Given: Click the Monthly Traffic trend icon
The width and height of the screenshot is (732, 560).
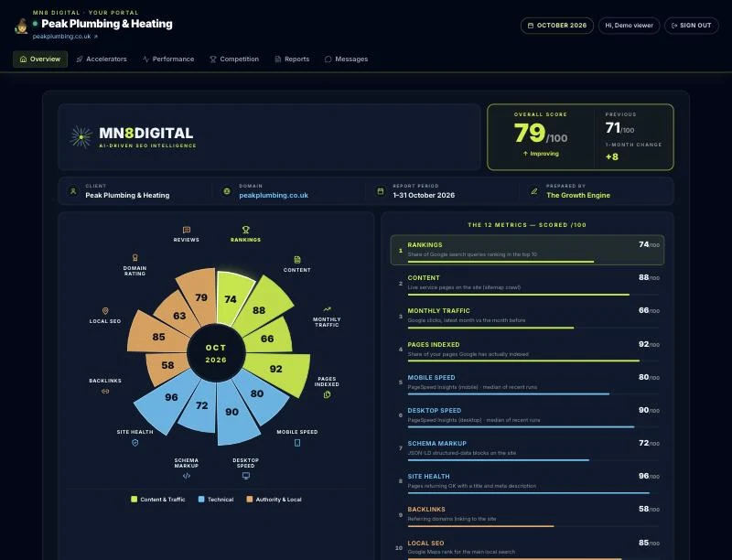Looking at the screenshot, I should (327, 309).
